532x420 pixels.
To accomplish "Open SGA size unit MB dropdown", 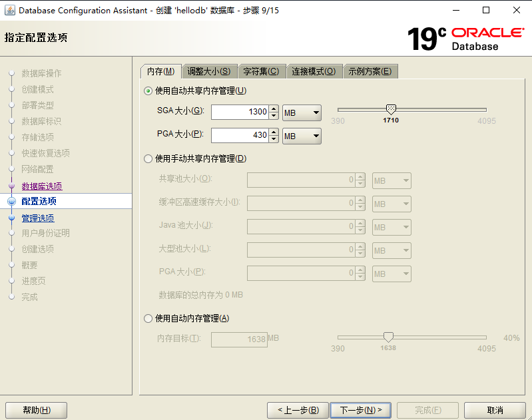I will click(302, 112).
